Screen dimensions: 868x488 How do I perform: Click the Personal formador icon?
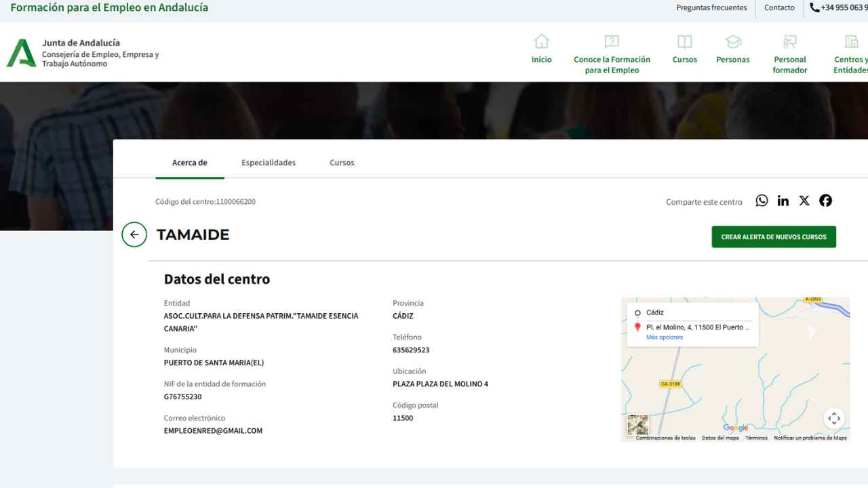click(790, 41)
